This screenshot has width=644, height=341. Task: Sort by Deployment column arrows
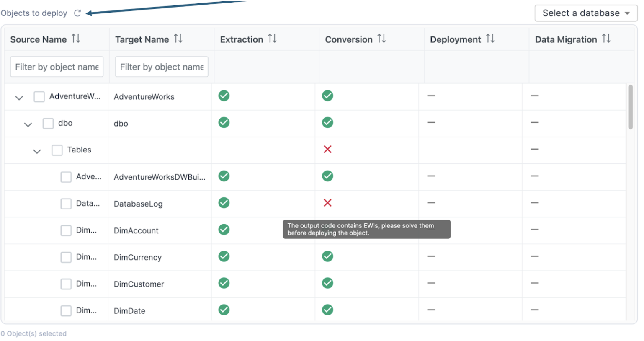[490, 39]
